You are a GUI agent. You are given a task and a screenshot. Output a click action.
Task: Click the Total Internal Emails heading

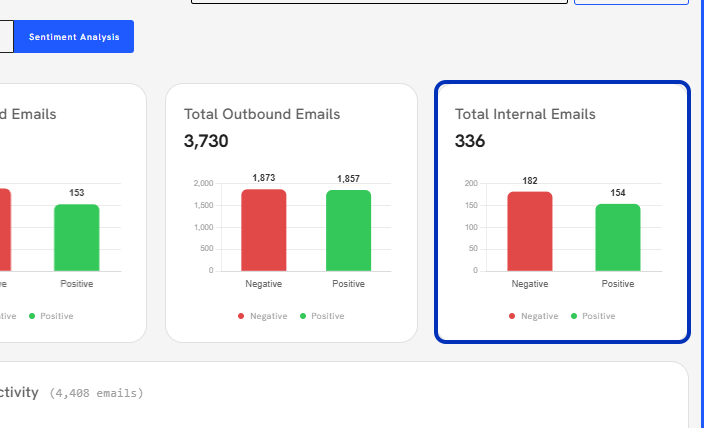tap(525, 114)
